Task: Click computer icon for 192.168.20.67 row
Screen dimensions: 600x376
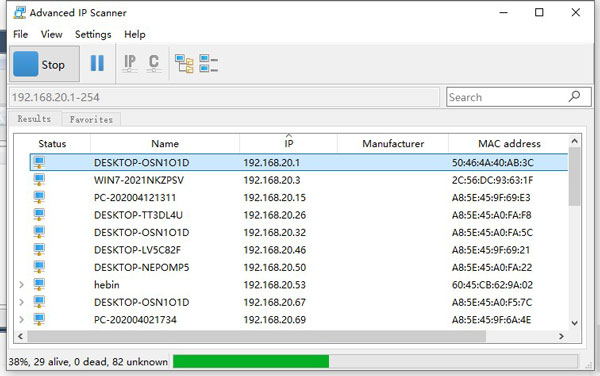Action: 39,302
